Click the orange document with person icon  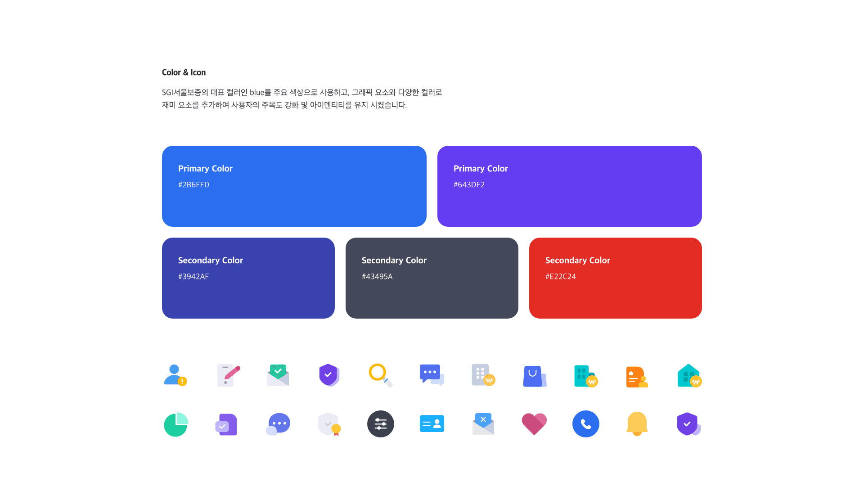(636, 377)
